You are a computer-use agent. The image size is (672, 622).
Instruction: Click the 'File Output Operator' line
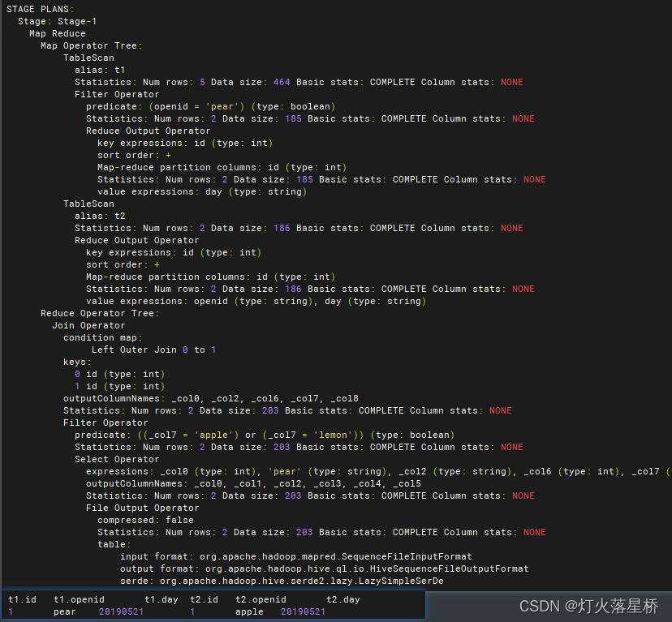coord(142,508)
